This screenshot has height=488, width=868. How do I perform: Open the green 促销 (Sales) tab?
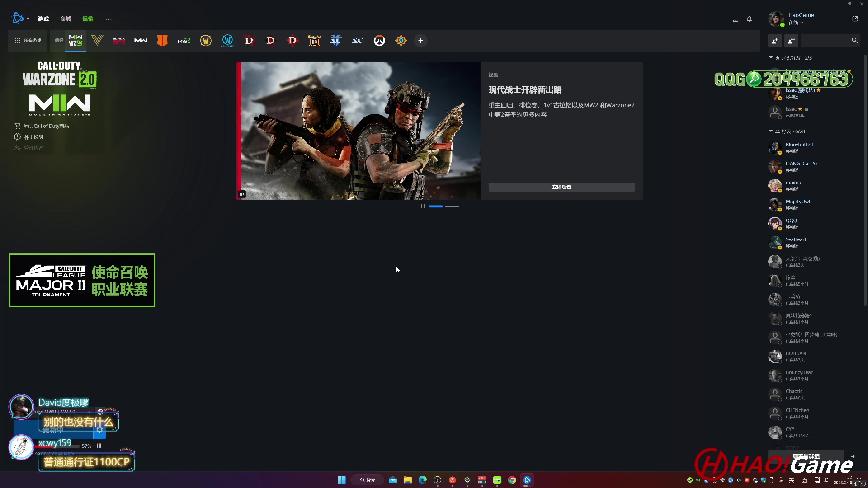pos(88,19)
